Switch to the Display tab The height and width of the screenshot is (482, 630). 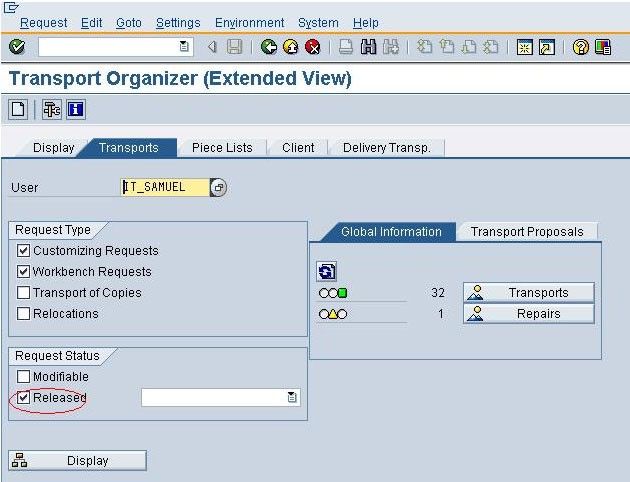pyautogui.click(x=53, y=148)
